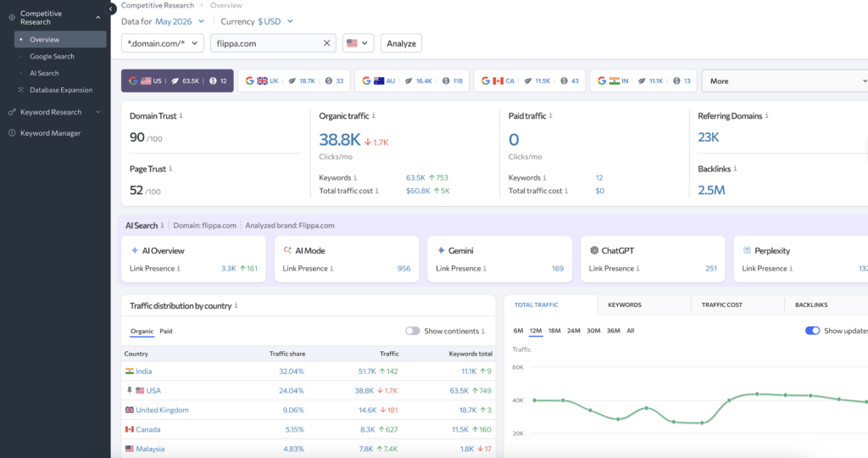
Task: Select the 18M time range
Action: tap(554, 331)
